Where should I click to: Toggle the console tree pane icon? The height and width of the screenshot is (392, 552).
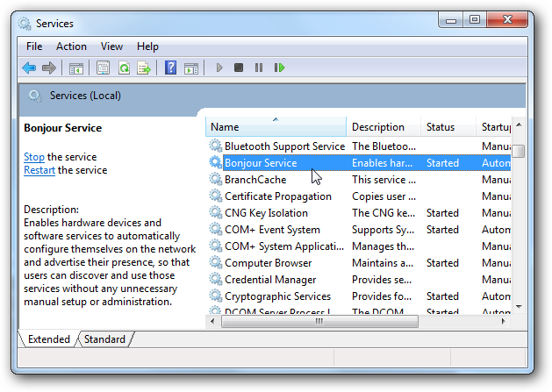click(76, 68)
